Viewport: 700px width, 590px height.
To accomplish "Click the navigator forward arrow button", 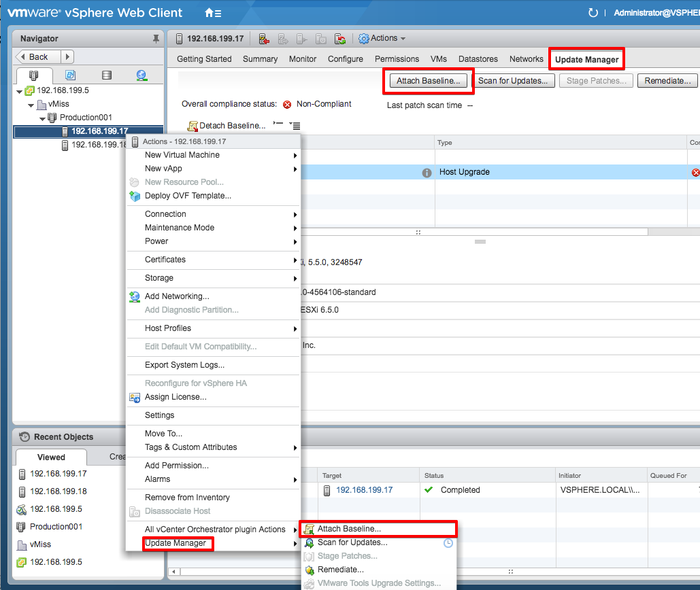I will 67,56.
